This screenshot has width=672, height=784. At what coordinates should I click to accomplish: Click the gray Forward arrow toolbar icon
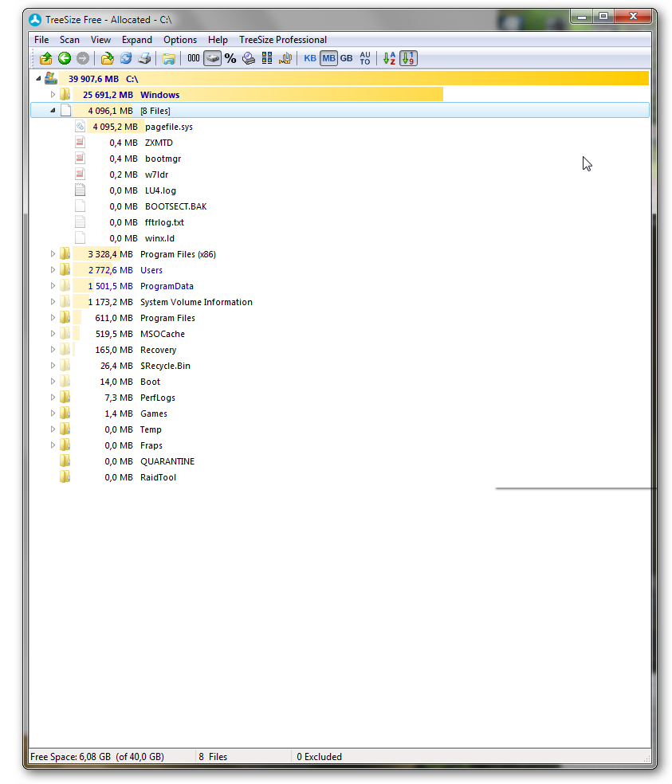pos(83,58)
